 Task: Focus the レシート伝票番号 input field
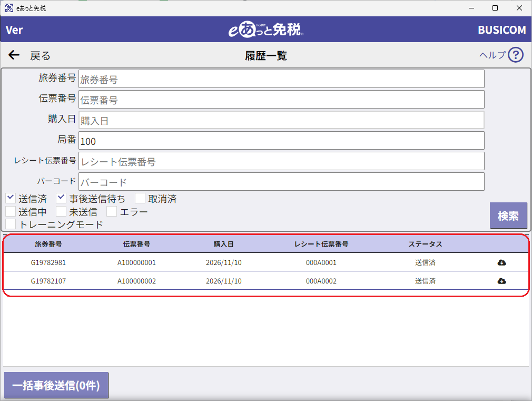pyautogui.click(x=281, y=161)
